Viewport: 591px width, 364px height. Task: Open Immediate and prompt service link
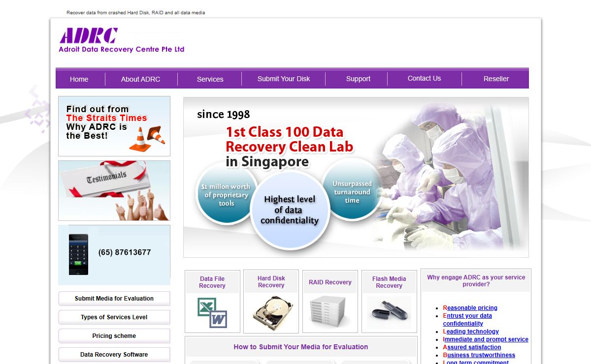click(x=486, y=339)
